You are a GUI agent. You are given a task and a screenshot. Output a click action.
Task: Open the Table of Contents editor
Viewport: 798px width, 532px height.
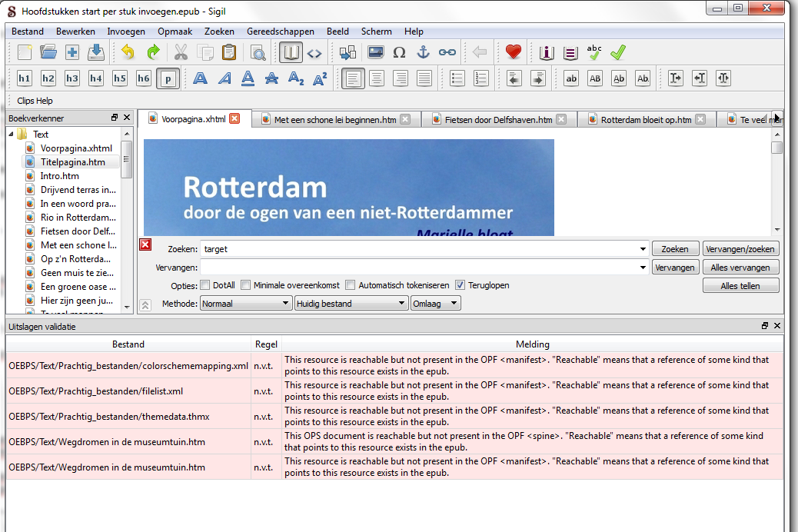[x=570, y=52]
